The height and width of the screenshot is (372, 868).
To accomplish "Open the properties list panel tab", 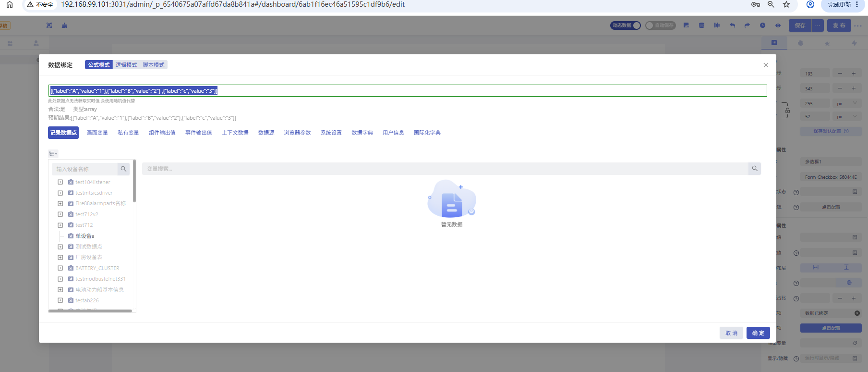I will pyautogui.click(x=774, y=43).
